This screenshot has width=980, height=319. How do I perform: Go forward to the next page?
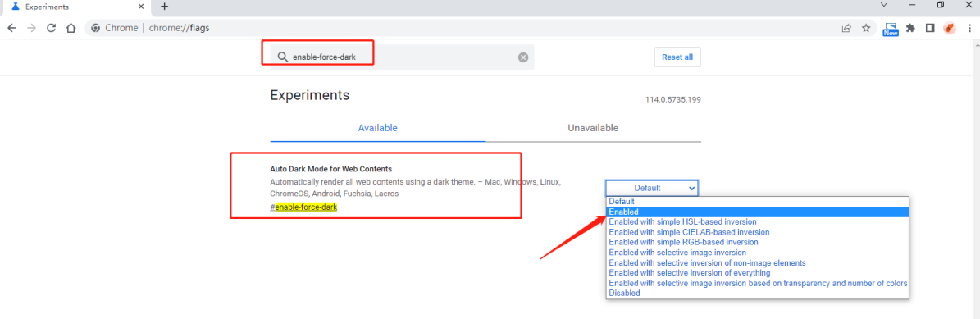tap(32, 28)
